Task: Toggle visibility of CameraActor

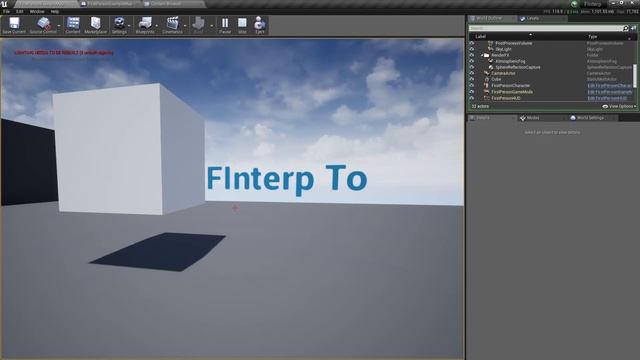Action: tap(472, 73)
